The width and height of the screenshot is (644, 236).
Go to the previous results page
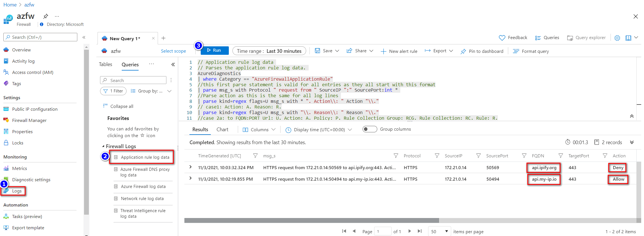[354, 231]
